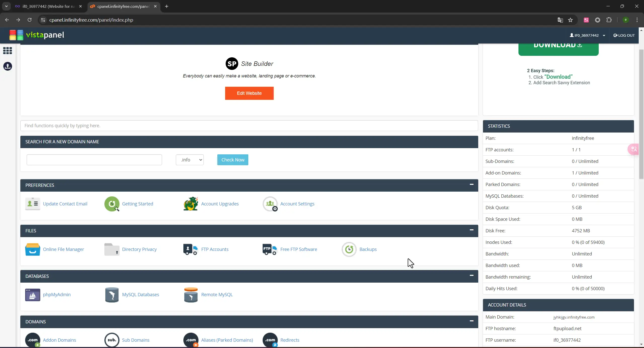The width and height of the screenshot is (644, 348).
Task: Collapse the Domains section
Action: click(472, 321)
